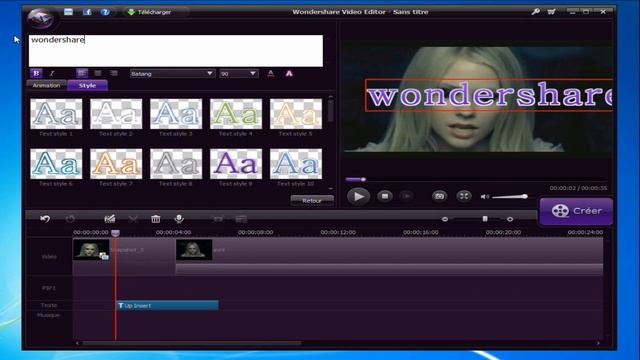The width and height of the screenshot is (640, 360).
Task: Toggle italic formatting button
Action: click(52, 73)
